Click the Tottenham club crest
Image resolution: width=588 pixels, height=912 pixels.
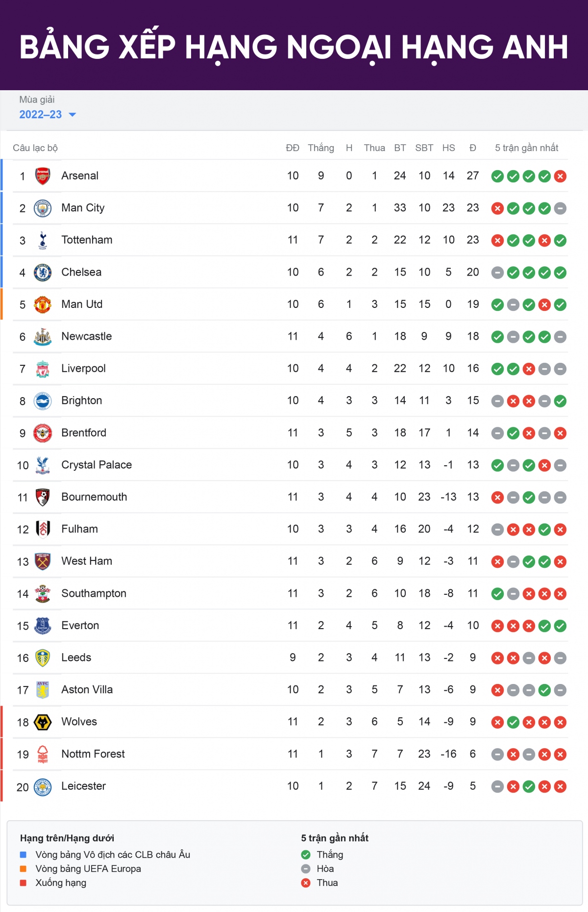pyautogui.click(x=43, y=240)
